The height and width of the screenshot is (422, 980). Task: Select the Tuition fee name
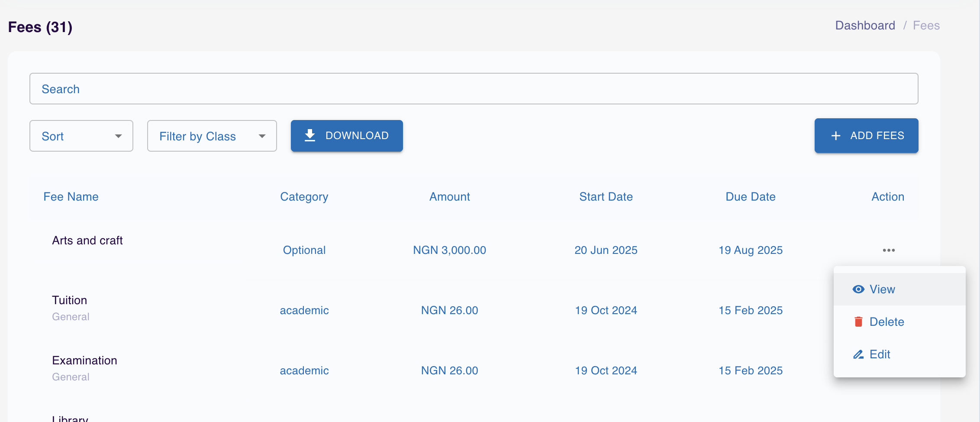(69, 300)
